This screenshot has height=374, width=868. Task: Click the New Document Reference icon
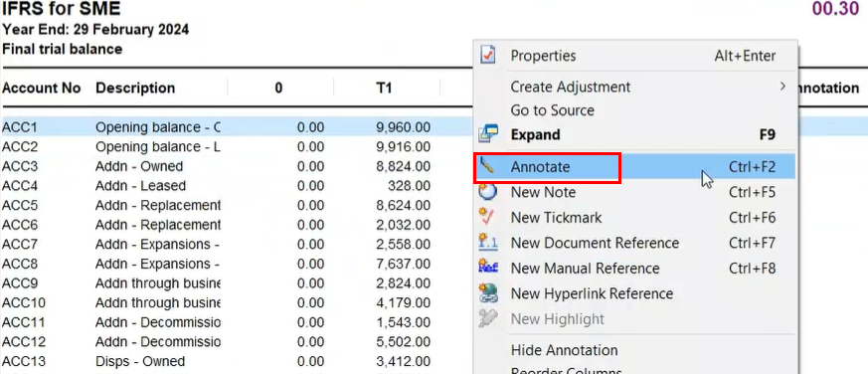pos(488,243)
